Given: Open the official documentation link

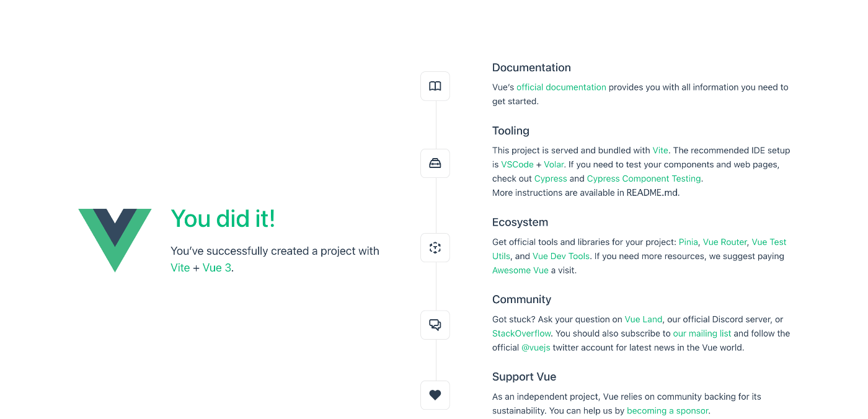Looking at the screenshot, I should pyautogui.click(x=561, y=87).
